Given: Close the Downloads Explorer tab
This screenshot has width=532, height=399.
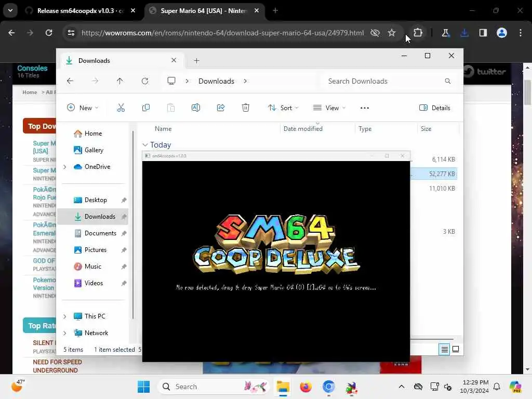Looking at the screenshot, I should pyautogui.click(x=174, y=60).
